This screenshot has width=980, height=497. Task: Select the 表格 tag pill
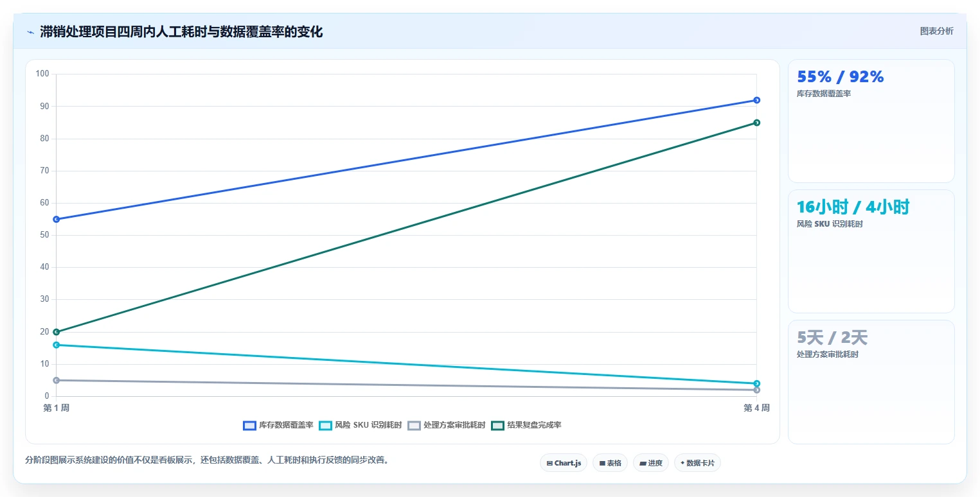pyautogui.click(x=610, y=463)
